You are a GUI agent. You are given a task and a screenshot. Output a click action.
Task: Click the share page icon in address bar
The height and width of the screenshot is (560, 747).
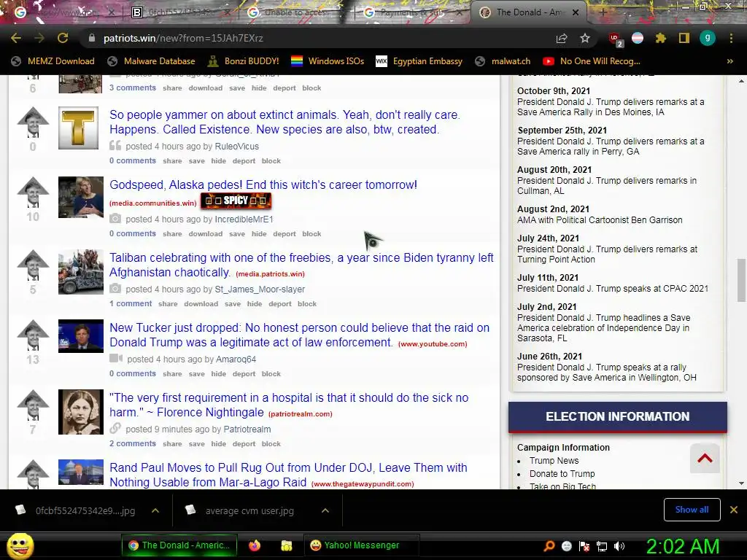(562, 38)
